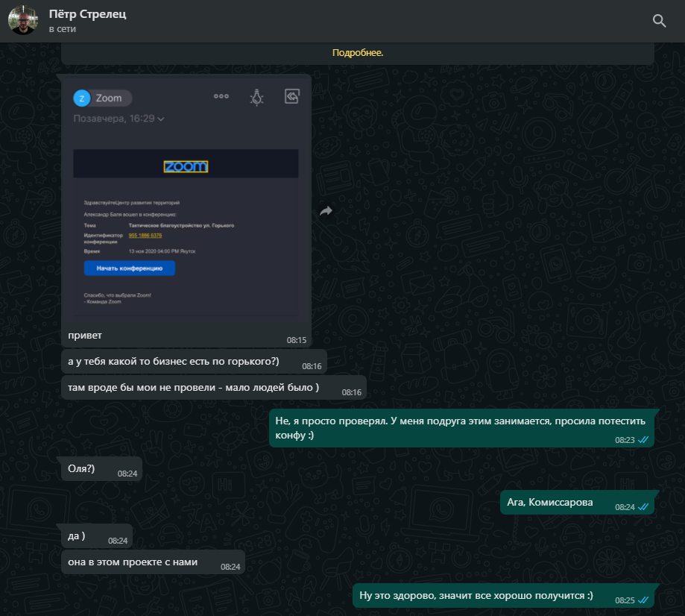This screenshot has height=616, width=685.
Task: Click read check marks on 08:23 message
Action: [643, 440]
